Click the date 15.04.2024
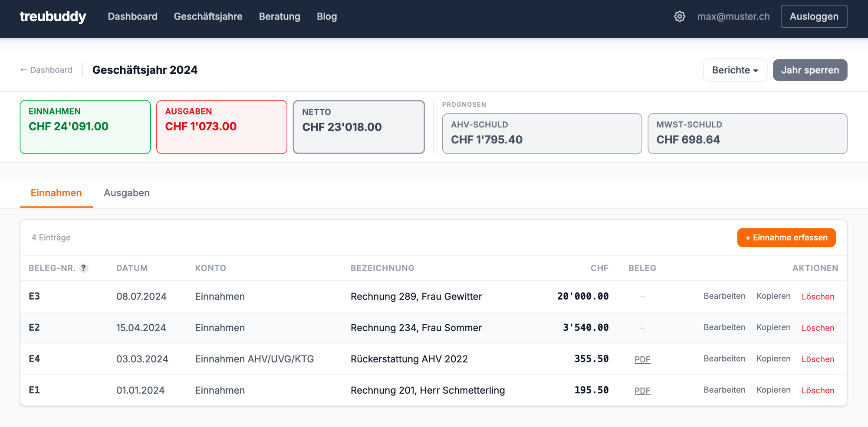Viewport: 868px width, 427px height. [x=141, y=328]
